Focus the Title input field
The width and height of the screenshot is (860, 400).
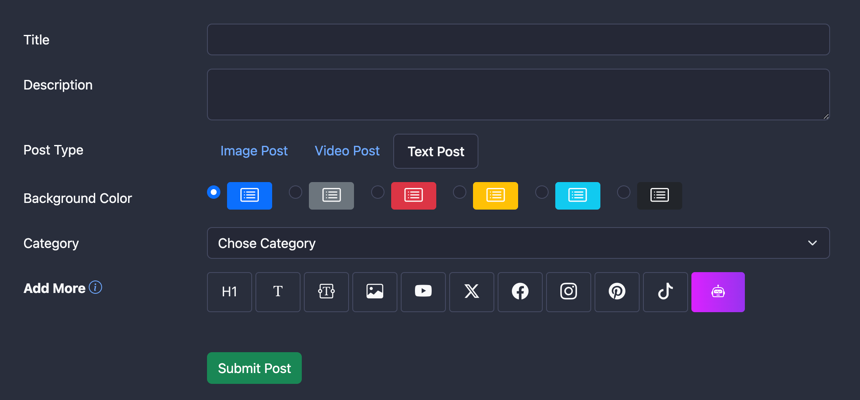pyautogui.click(x=518, y=40)
